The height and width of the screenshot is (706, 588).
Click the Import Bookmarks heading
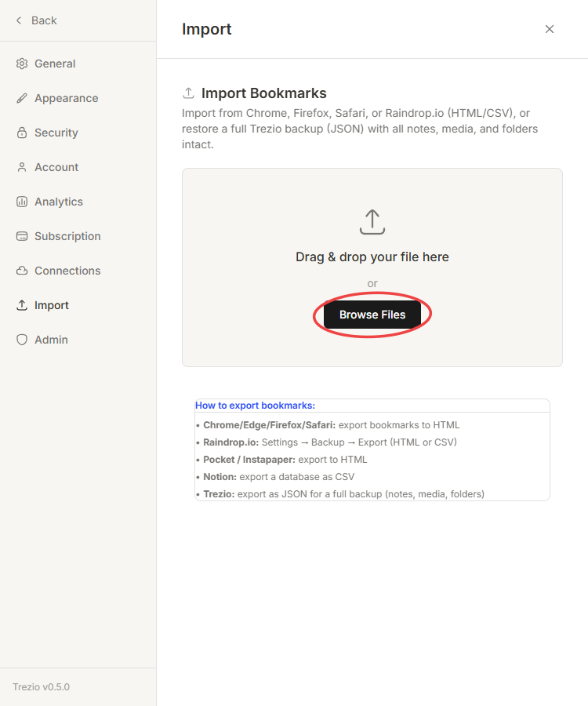(x=264, y=93)
